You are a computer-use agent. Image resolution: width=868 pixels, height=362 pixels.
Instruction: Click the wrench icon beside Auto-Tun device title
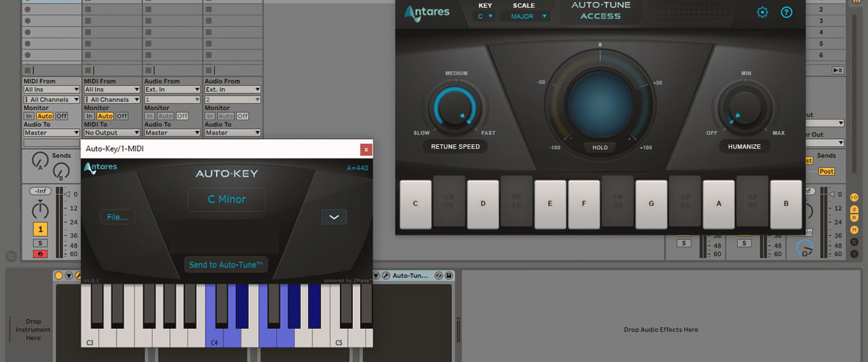tap(386, 276)
